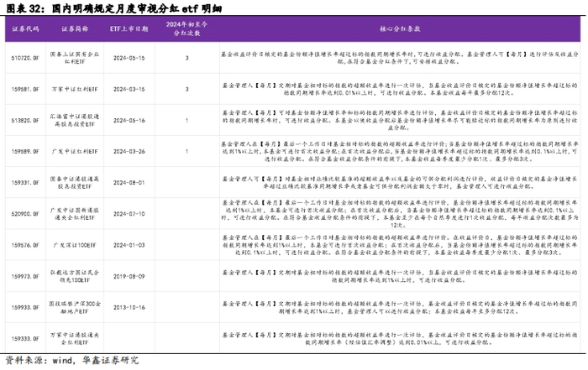
Task: Select the code cell '513820.OF'
Action: pos(25,120)
